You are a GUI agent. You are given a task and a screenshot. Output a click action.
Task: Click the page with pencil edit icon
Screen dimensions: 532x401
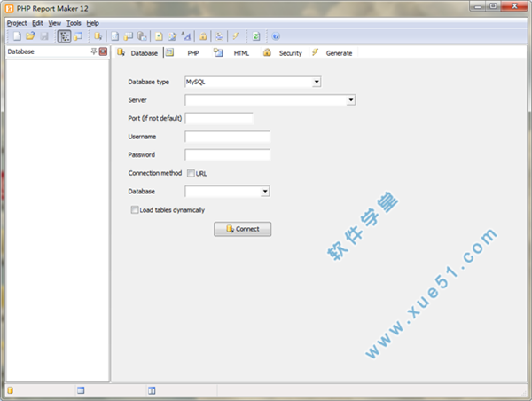coord(172,36)
